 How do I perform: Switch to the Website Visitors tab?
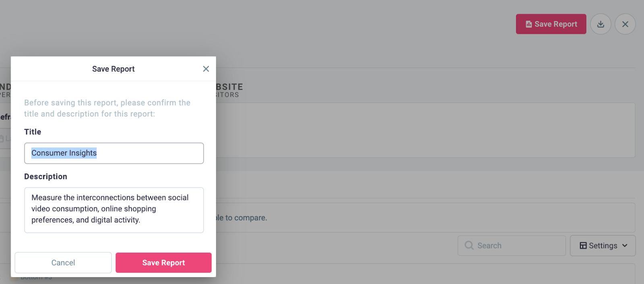tap(229, 90)
